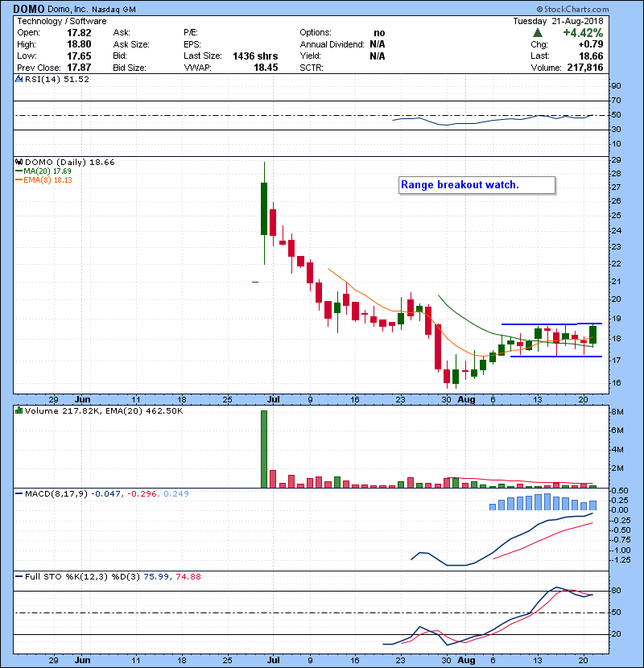Click the Low value 17.65

[79, 56]
